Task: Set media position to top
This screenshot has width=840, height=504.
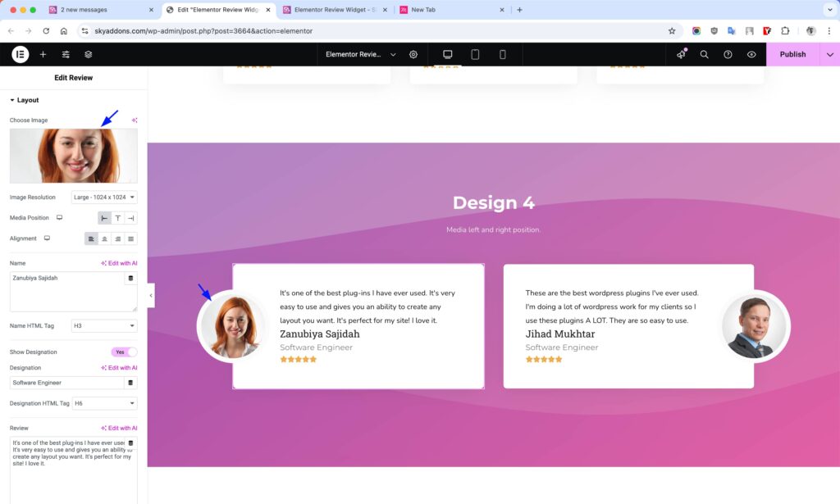Action: (118, 218)
